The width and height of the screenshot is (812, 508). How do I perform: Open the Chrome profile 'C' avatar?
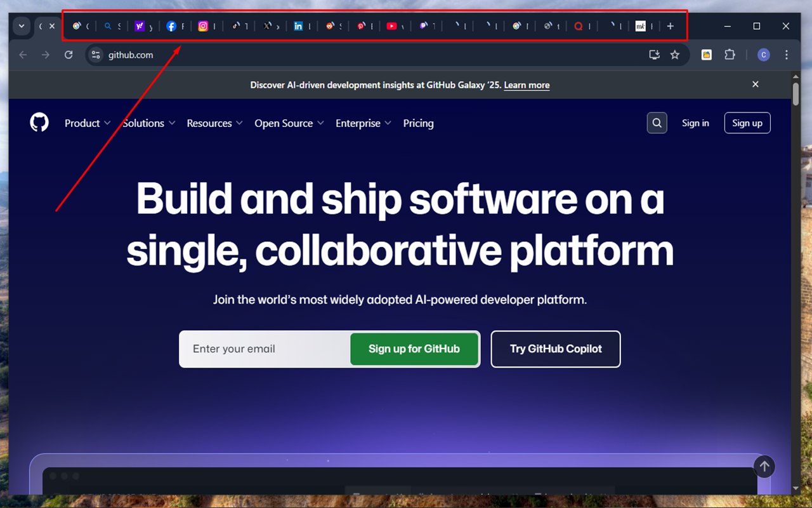[763, 55]
